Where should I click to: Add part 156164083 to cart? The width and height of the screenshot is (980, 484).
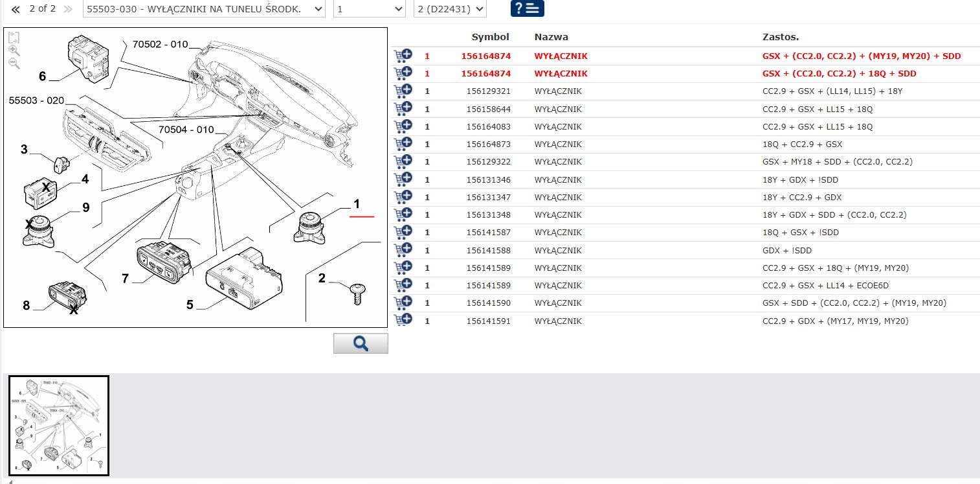tap(403, 126)
